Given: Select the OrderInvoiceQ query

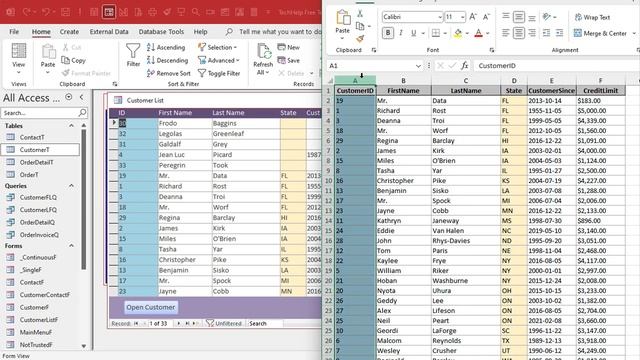Looking at the screenshot, I should point(40,235).
